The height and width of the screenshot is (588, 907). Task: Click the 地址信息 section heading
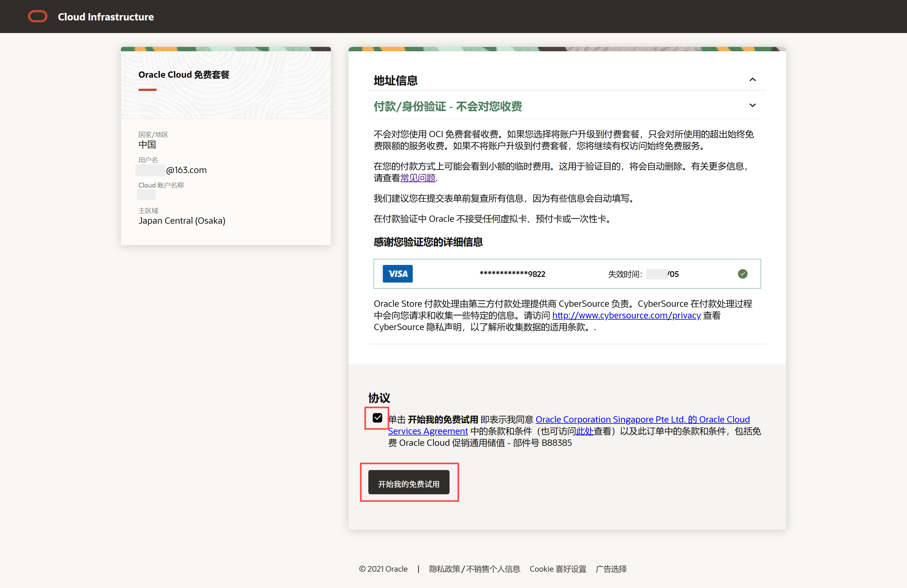coord(396,80)
